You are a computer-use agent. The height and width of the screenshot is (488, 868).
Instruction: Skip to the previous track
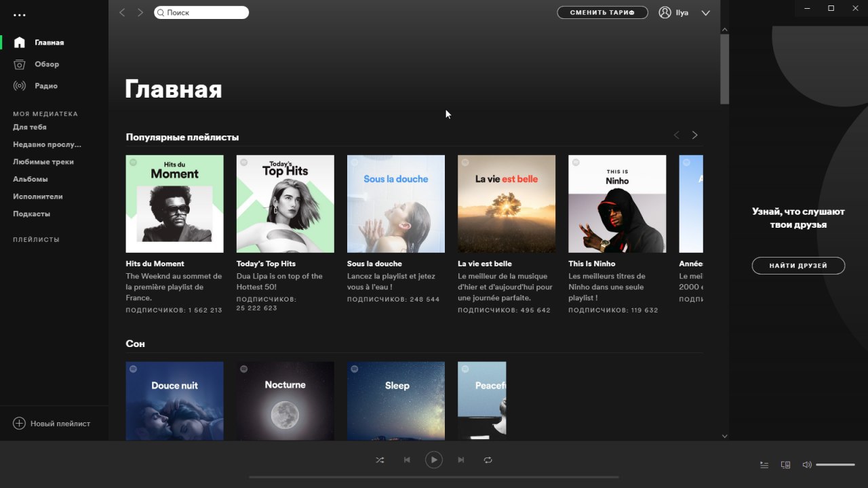(407, 460)
